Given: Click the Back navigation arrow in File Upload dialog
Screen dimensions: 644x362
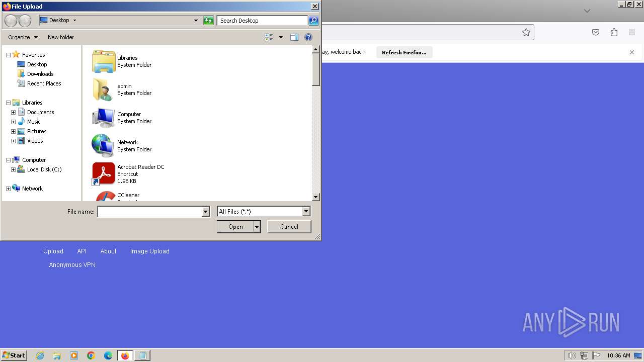Looking at the screenshot, I should tap(11, 21).
